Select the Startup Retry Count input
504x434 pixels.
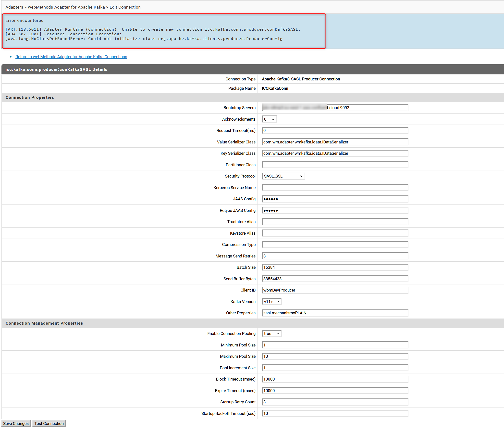coord(335,402)
